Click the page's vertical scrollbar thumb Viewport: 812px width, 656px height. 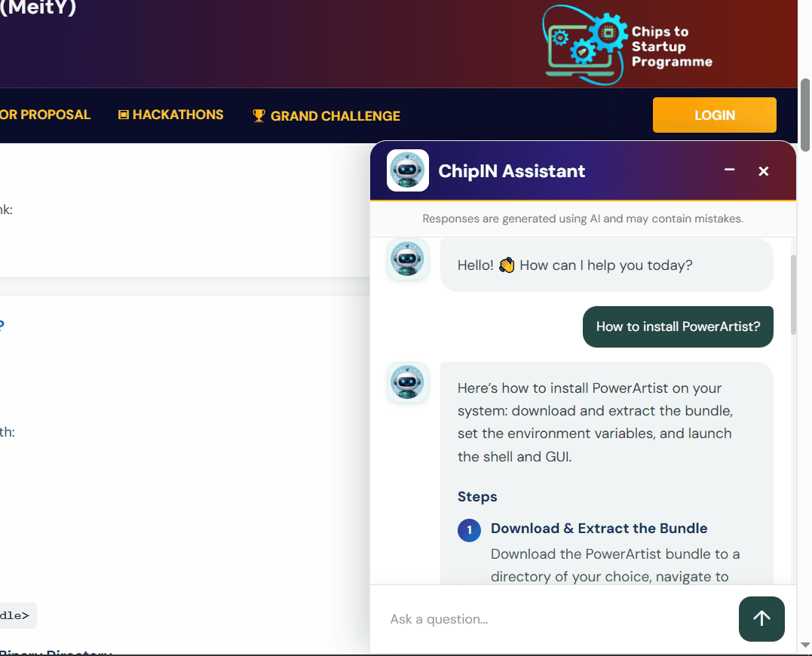pos(804,115)
